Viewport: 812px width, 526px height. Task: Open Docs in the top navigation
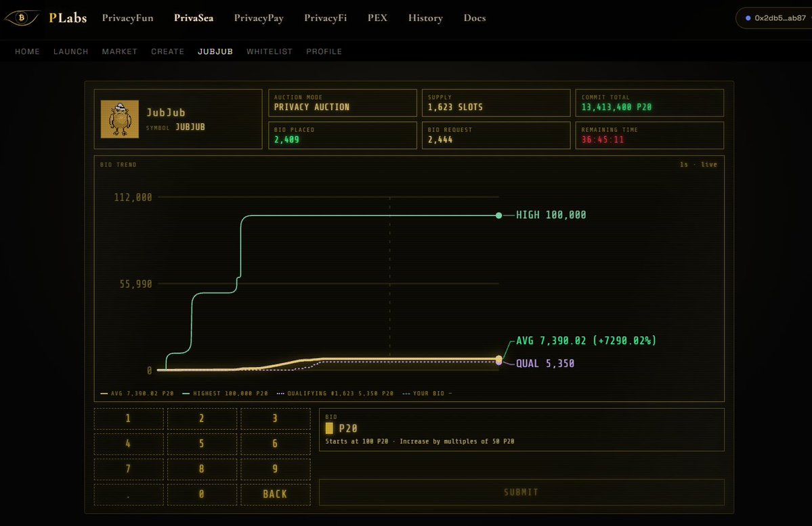[474, 18]
